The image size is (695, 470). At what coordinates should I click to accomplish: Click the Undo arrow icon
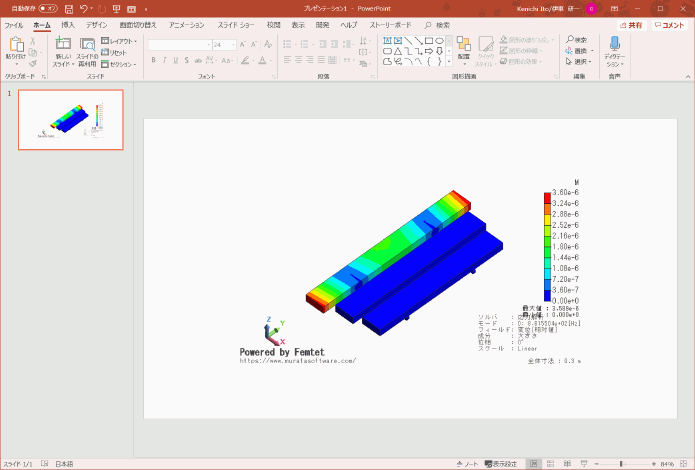(x=85, y=8)
